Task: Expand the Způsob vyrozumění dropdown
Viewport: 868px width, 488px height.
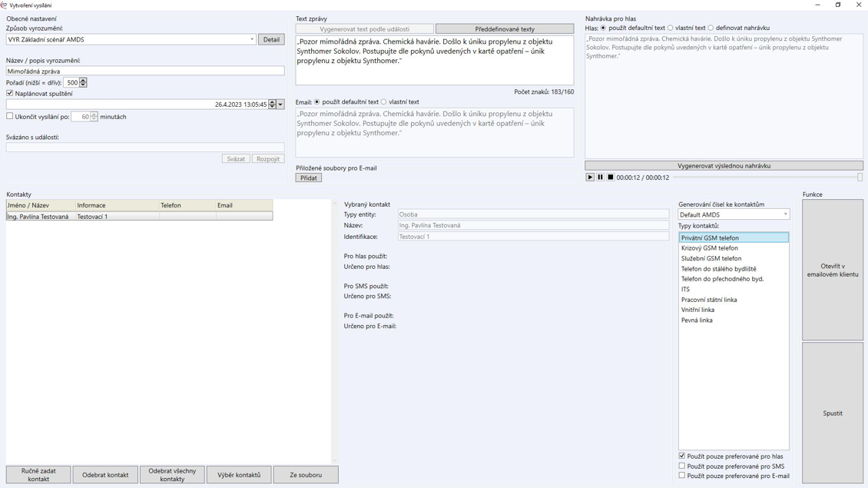Action: pyautogui.click(x=251, y=39)
